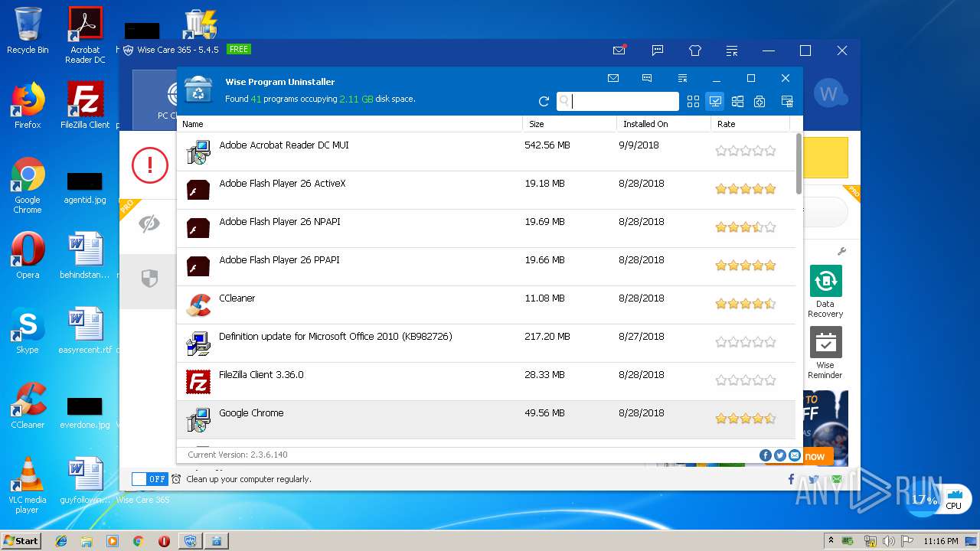Click the wrench icon in Wise Care 365
Image resolution: width=980 pixels, height=551 pixels.
[841, 251]
